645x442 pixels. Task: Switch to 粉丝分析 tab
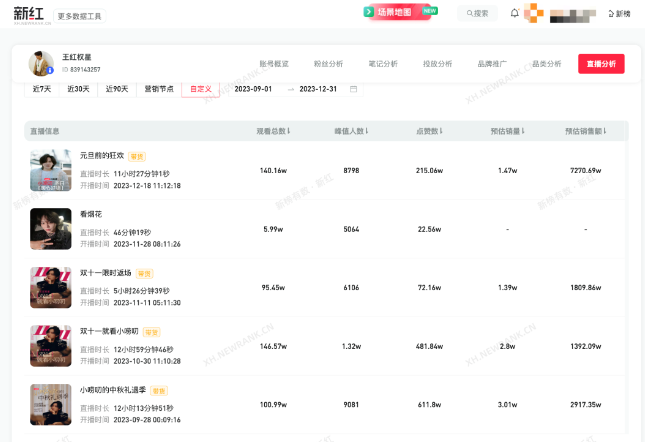[328, 64]
